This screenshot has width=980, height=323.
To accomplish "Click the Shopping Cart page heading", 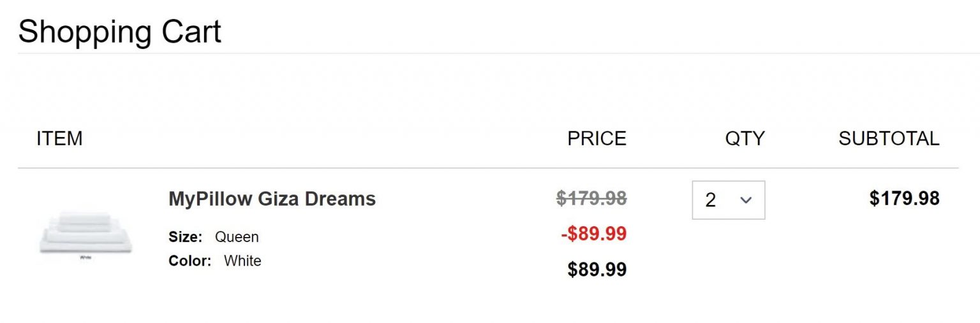I will tap(119, 31).
